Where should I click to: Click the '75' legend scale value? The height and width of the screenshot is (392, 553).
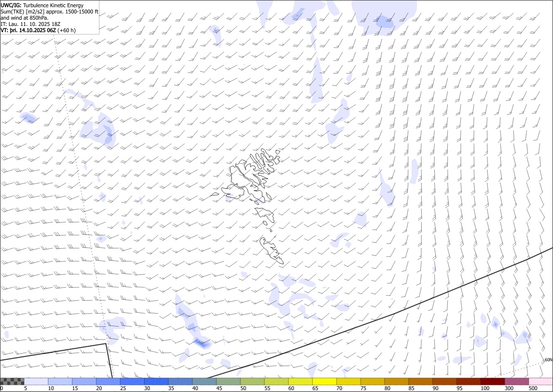363,388
